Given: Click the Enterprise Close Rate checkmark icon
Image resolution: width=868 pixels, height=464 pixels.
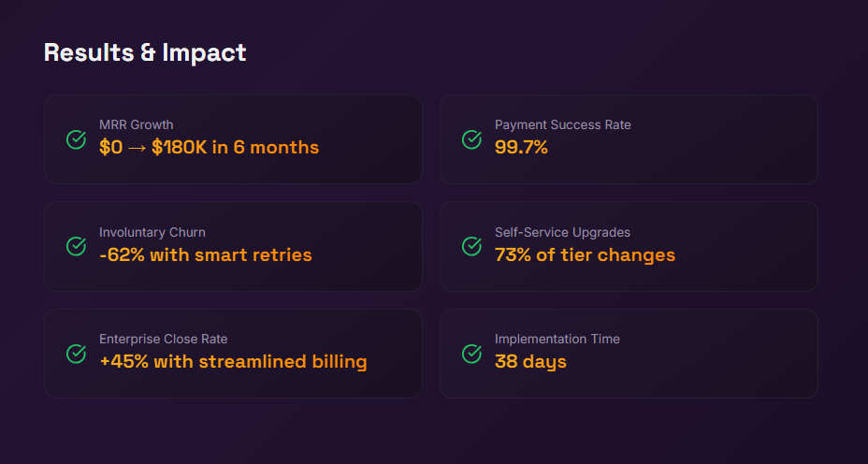Looking at the screenshot, I should (77, 354).
